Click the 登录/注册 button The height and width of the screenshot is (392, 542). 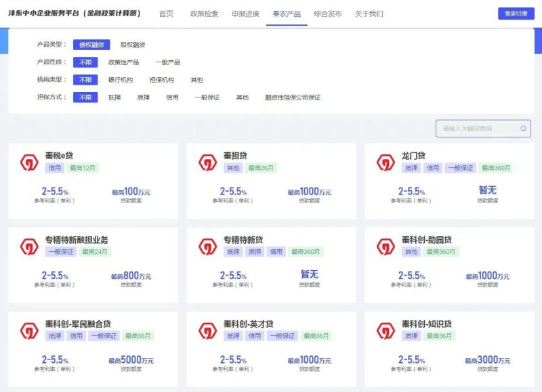(516, 14)
